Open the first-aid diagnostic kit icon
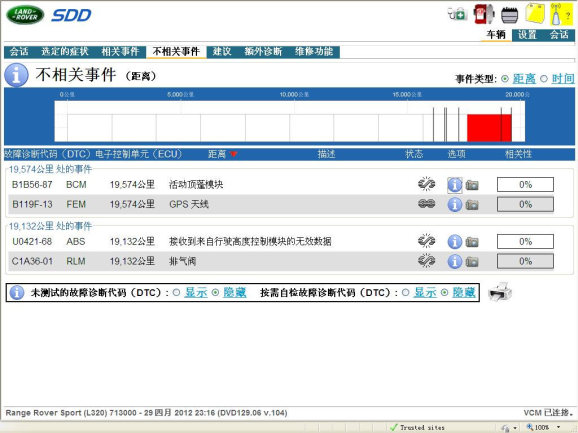The image size is (578, 433). click(457, 14)
